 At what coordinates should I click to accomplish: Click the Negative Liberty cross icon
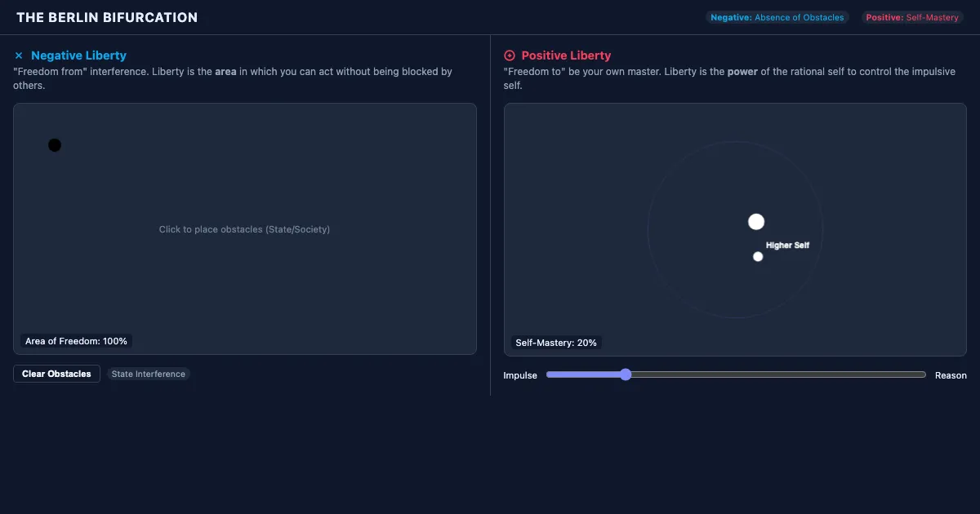pos(19,55)
